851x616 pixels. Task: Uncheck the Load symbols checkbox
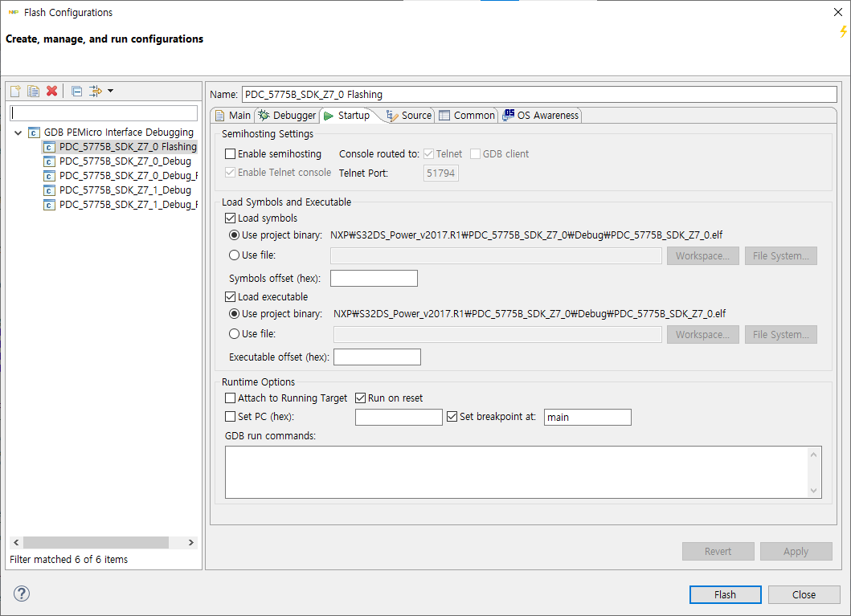[231, 218]
